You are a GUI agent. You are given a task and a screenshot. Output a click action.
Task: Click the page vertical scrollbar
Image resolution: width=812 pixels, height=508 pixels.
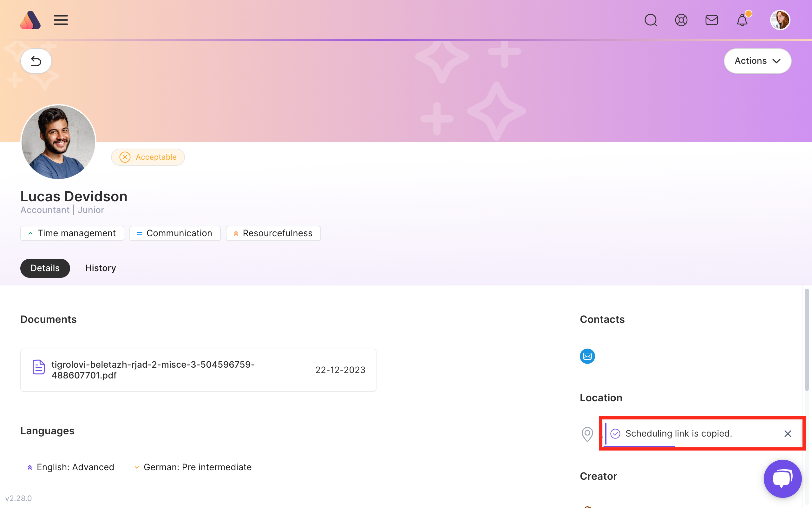[x=807, y=339]
